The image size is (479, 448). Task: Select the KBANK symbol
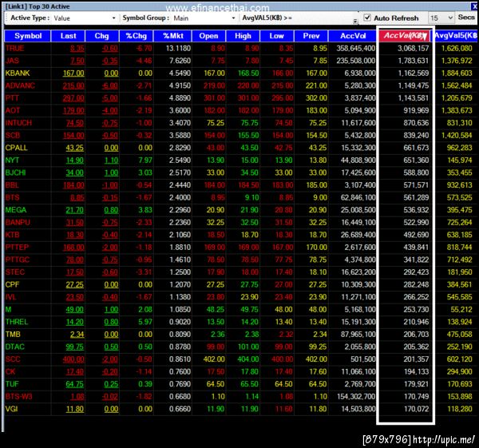[18, 73]
